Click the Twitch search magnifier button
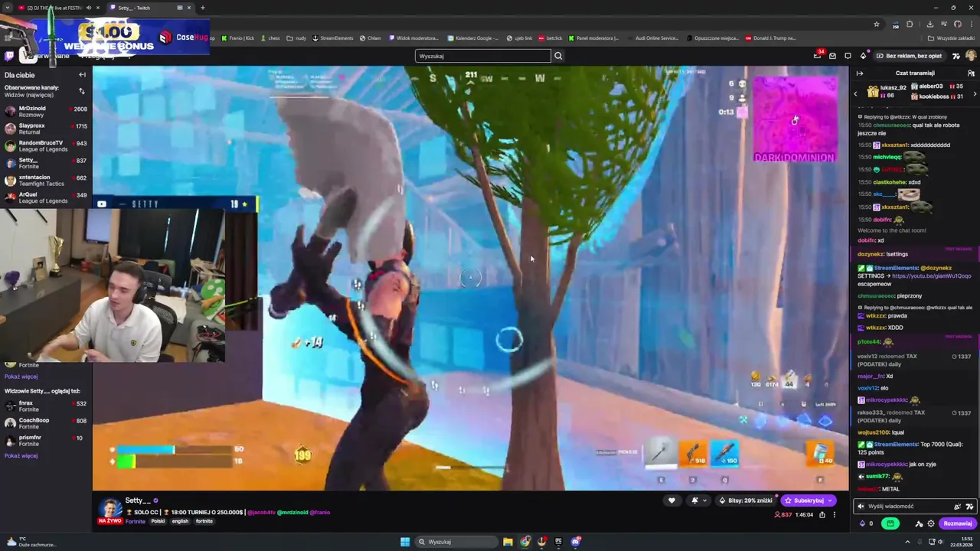This screenshot has width=980, height=551. click(558, 56)
